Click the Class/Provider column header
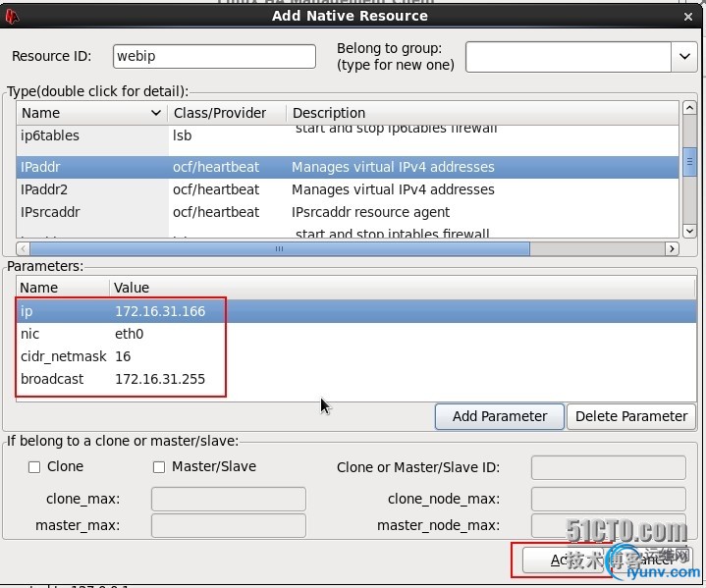Screen dimensions: 706x588 (227, 113)
